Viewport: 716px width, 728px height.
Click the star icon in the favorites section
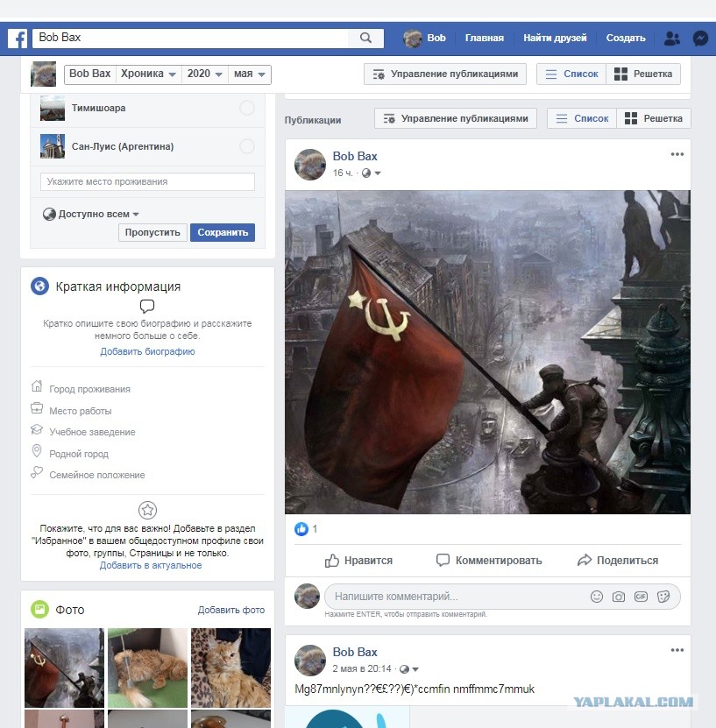(147, 510)
